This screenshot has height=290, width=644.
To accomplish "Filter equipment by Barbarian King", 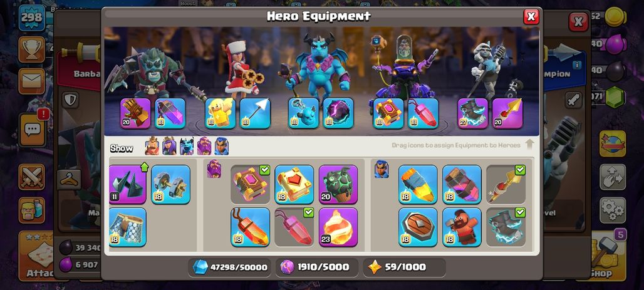I will (x=152, y=146).
